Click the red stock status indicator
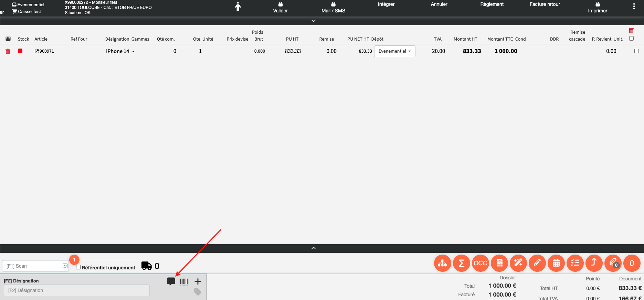This screenshot has height=300, width=644. pyautogui.click(x=20, y=51)
